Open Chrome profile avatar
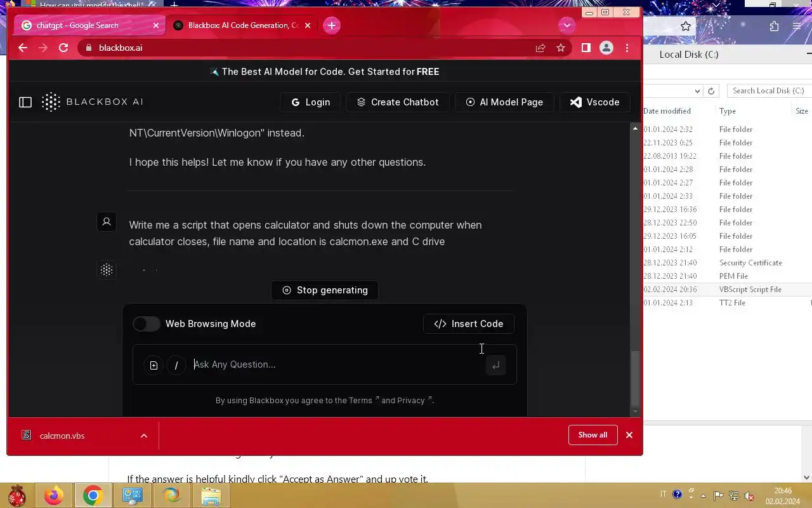 [x=606, y=48]
